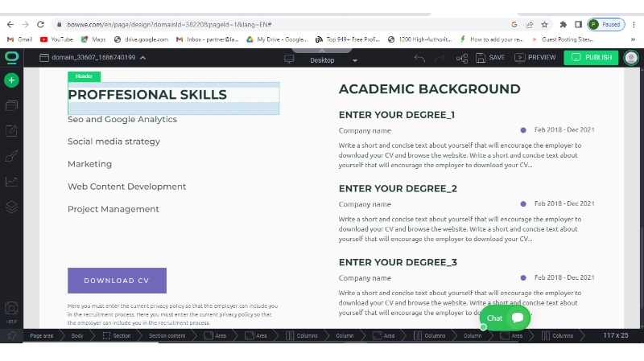This screenshot has height=361, width=644.
Task: Select the Body breadcrumb item
Action: click(77, 335)
